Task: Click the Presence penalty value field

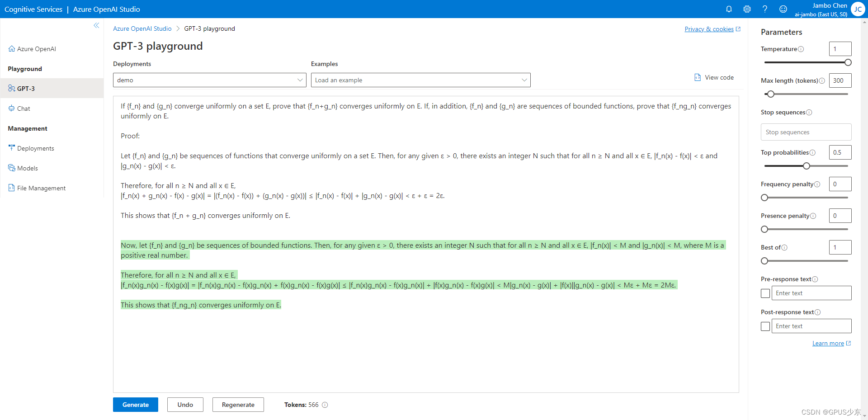Action: [840, 216]
